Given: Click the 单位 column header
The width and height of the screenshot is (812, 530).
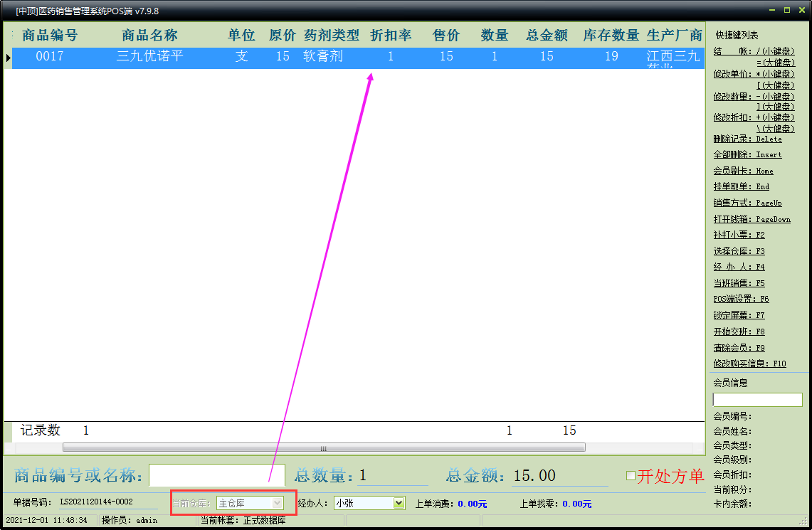Looking at the screenshot, I should [241, 35].
